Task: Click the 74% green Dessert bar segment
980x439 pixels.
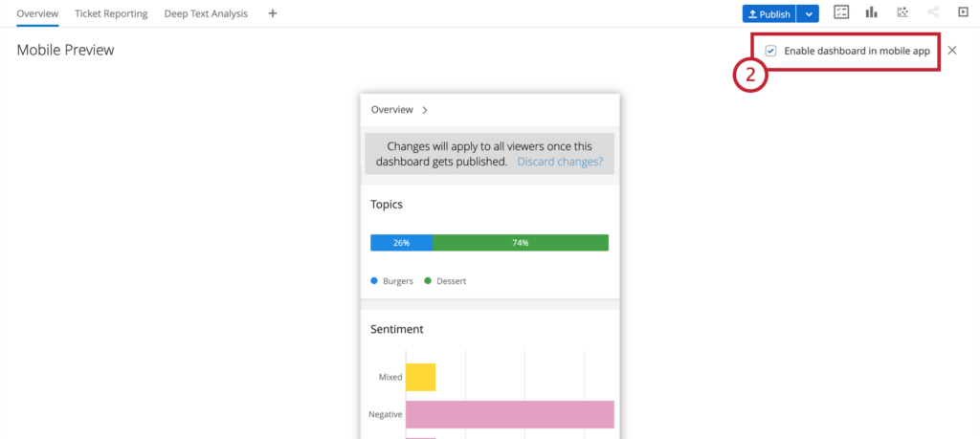Action: (x=520, y=243)
